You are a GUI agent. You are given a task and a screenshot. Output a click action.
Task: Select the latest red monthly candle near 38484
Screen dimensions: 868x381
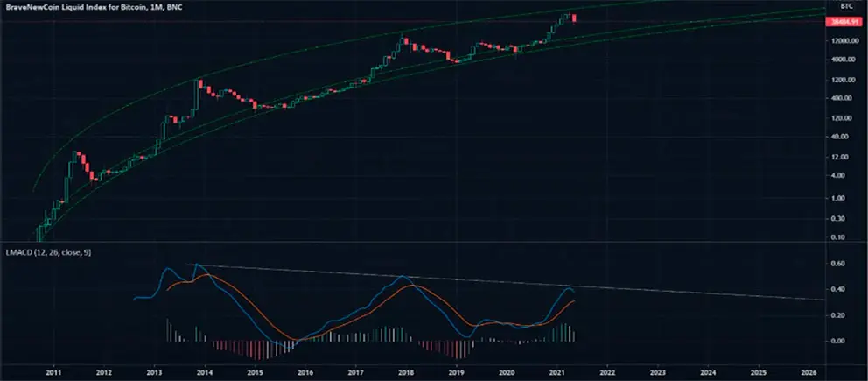tap(575, 18)
